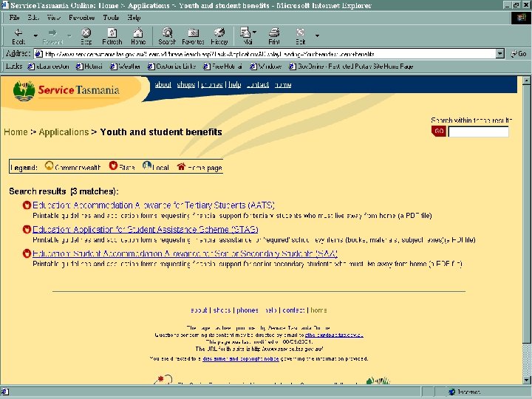Click the Customize Links shortcut

point(172,66)
